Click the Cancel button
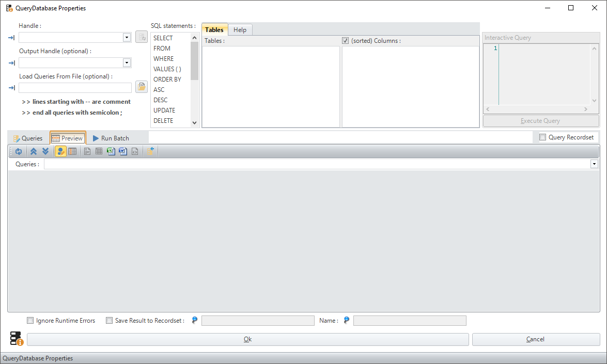The height and width of the screenshot is (364, 607). click(x=535, y=339)
